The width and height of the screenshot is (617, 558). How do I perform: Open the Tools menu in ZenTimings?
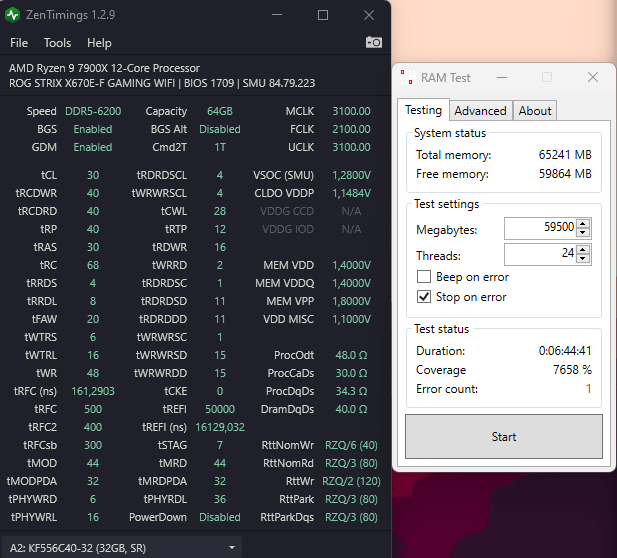(57, 42)
